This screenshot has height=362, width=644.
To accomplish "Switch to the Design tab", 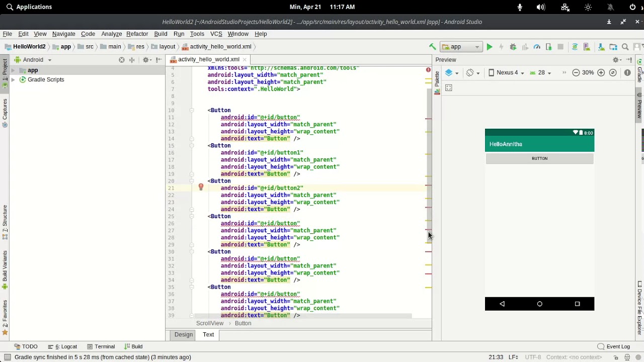I will click(x=184, y=335).
